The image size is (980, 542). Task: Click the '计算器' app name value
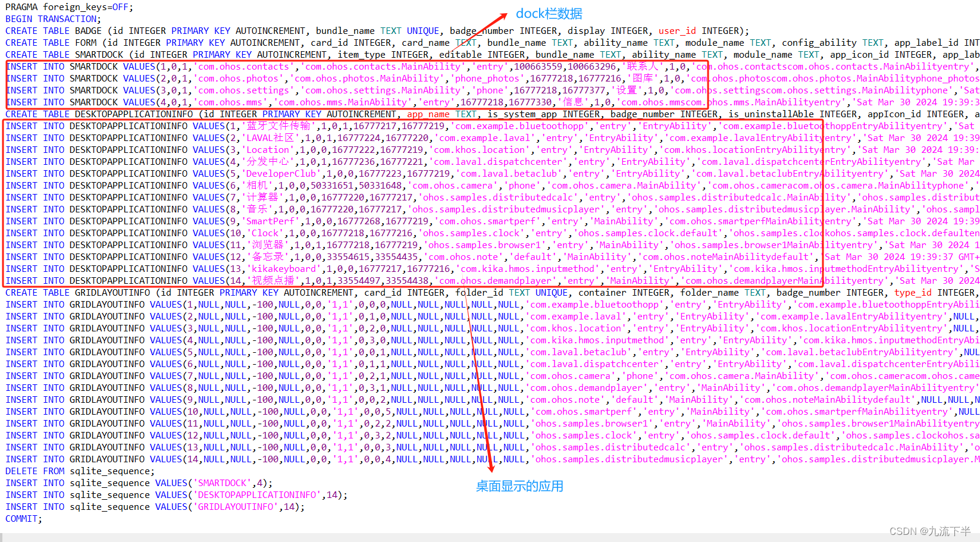point(262,198)
